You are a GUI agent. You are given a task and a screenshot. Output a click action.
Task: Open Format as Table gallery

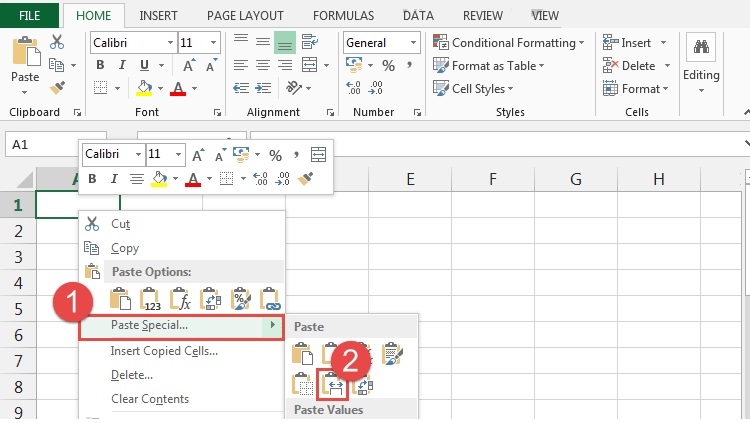488,66
